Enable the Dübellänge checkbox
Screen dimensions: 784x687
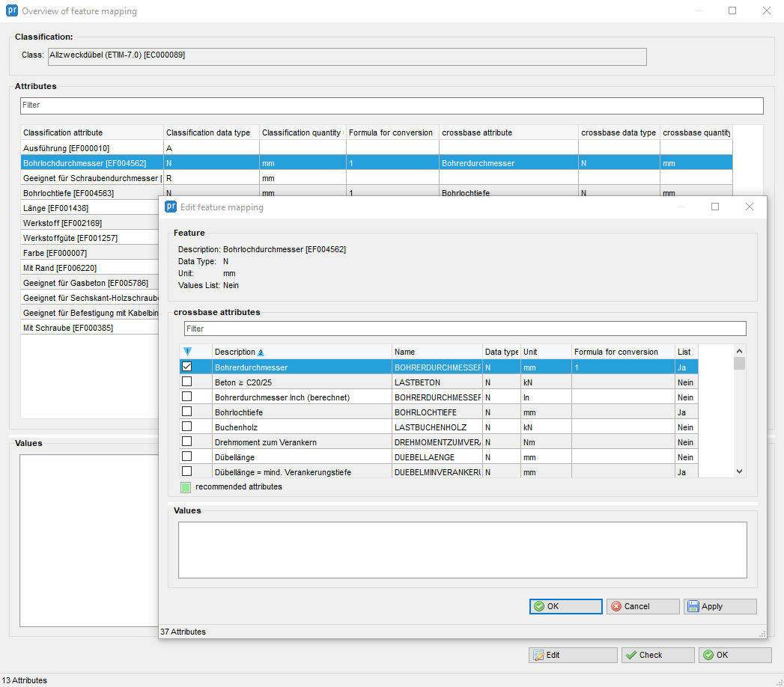click(187, 457)
